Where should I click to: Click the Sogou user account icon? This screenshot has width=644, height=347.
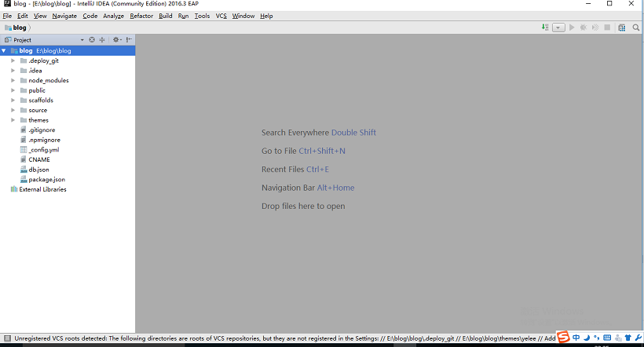point(618,338)
